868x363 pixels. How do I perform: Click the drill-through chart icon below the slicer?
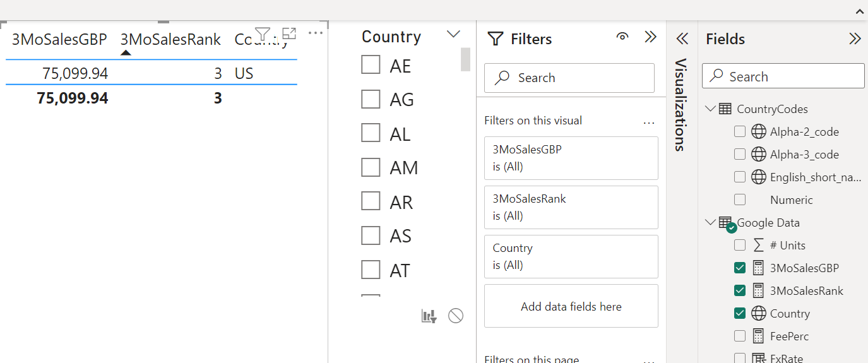coord(429,316)
